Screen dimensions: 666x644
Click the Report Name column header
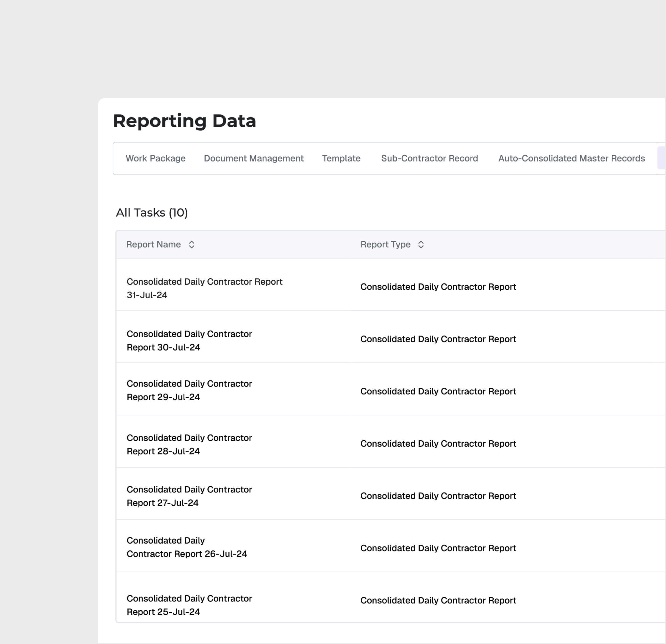click(x=154, y=244)
